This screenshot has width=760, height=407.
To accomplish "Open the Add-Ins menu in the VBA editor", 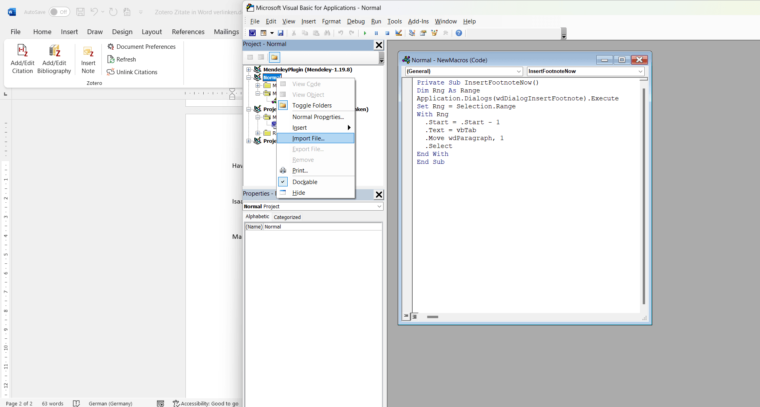I will (x=418, y=21).
